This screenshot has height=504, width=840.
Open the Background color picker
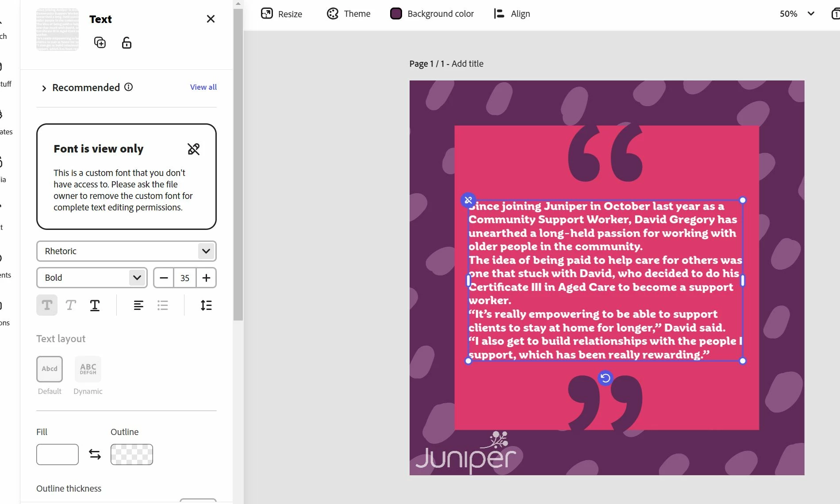[x=432, y=14]
